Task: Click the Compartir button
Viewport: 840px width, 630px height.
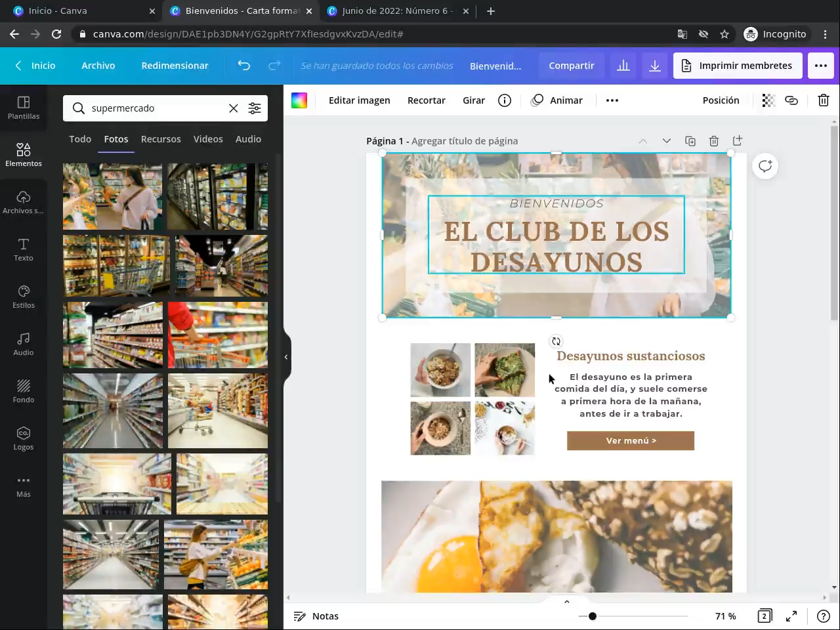Action: (572, 66)
